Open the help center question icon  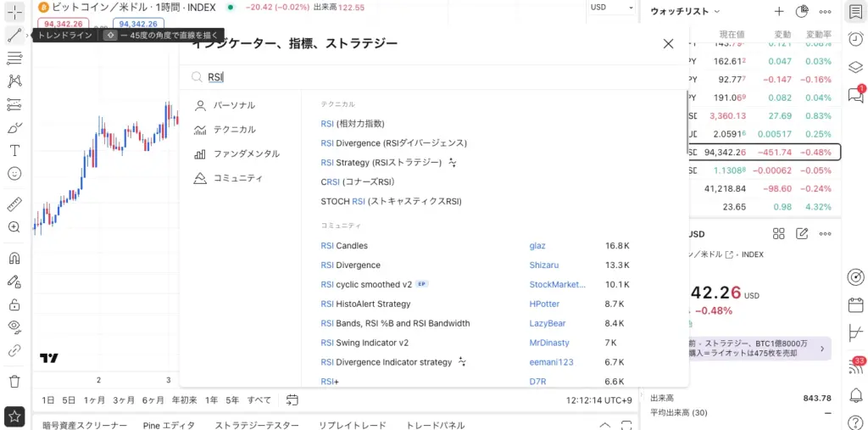tap(855, 422)
